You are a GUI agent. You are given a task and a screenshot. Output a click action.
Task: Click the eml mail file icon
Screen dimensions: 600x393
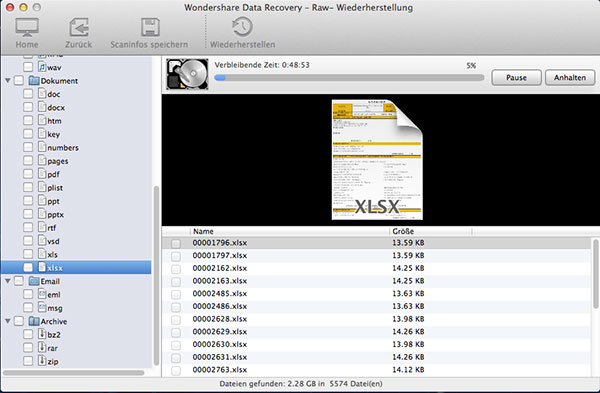pyautogui.click(x=42, y=294)
